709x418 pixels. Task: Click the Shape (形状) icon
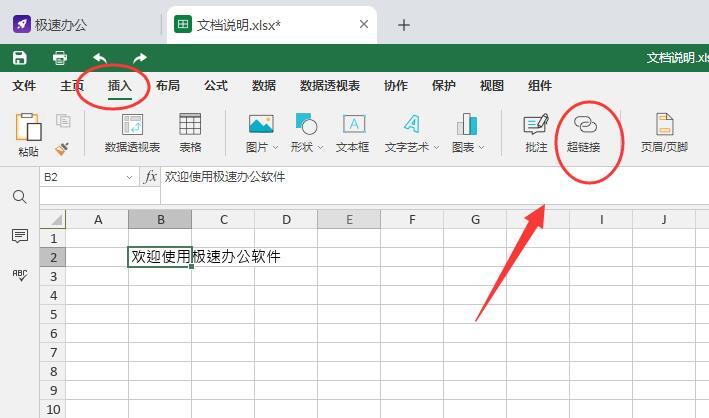[306, 124]
